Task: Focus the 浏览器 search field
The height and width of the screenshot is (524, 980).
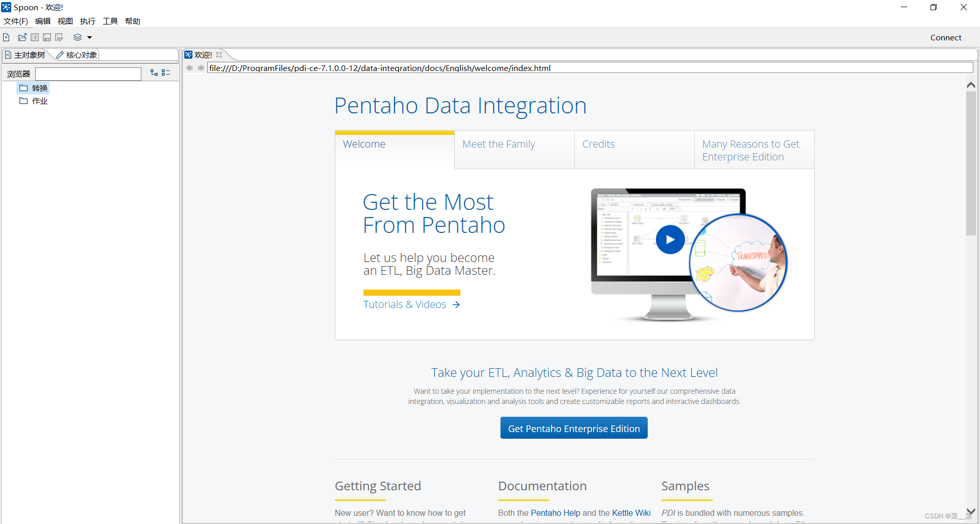Action: pyautogui.click(x=88, y=74)
